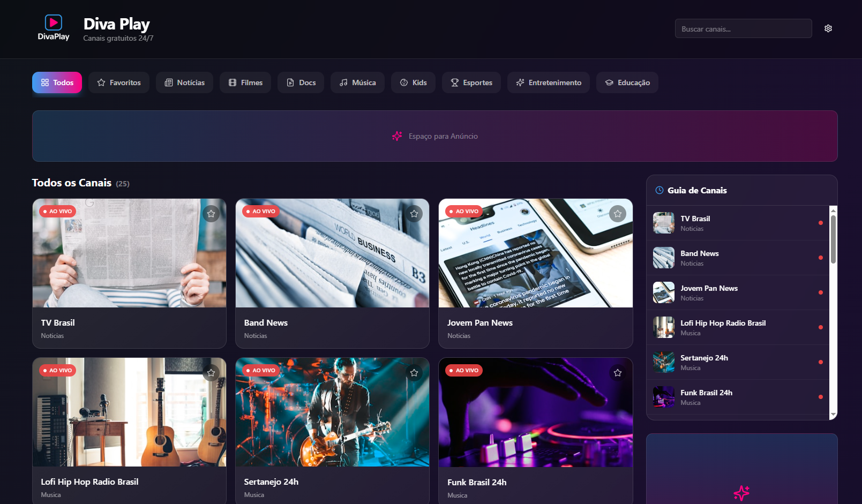Favorite the Funk Brasil 24h card star
The height and width of the screenshot is (504, 862).
tap(618, 373)
